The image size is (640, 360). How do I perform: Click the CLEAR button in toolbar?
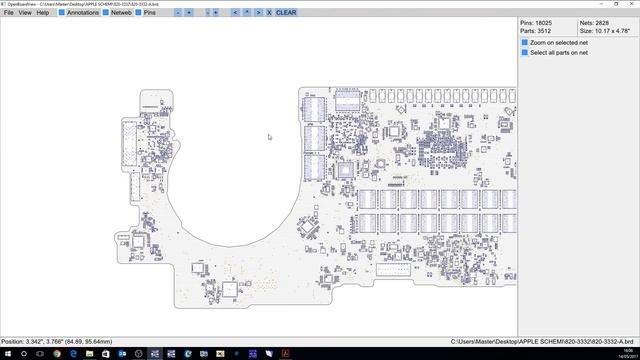pyautogui.click(x=286, y=13)
